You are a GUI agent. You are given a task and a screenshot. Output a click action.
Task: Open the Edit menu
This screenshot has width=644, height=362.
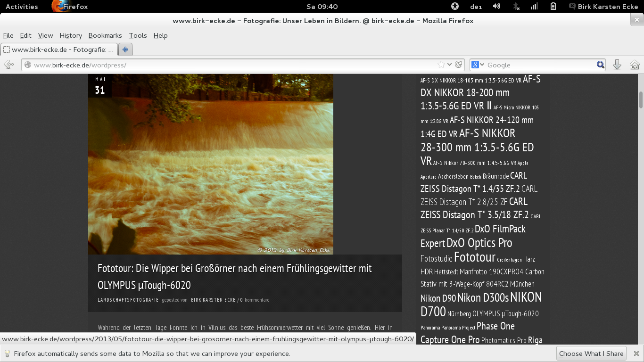coord(25,35)
